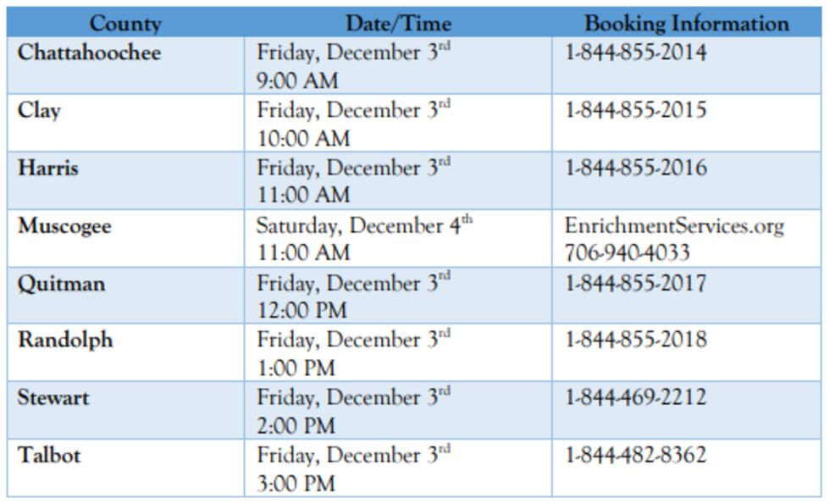The height and width of the screenshot is (504, 830).
Task: Click the Chattahoochee booking number 1-844-855-2014
Action: coord(635,53)
